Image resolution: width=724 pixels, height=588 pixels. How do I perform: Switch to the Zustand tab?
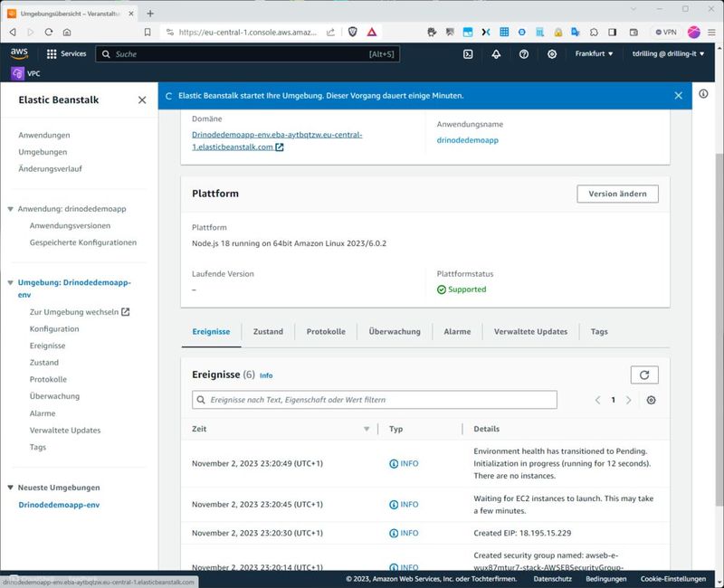[x=268, y=332]
